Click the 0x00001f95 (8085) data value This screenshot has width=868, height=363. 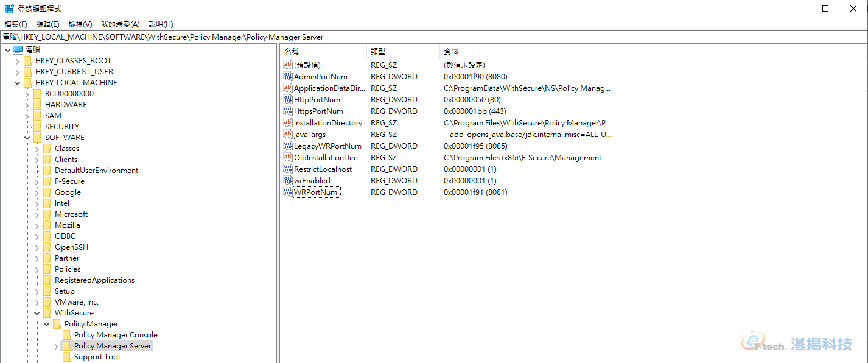pos(475,146)
